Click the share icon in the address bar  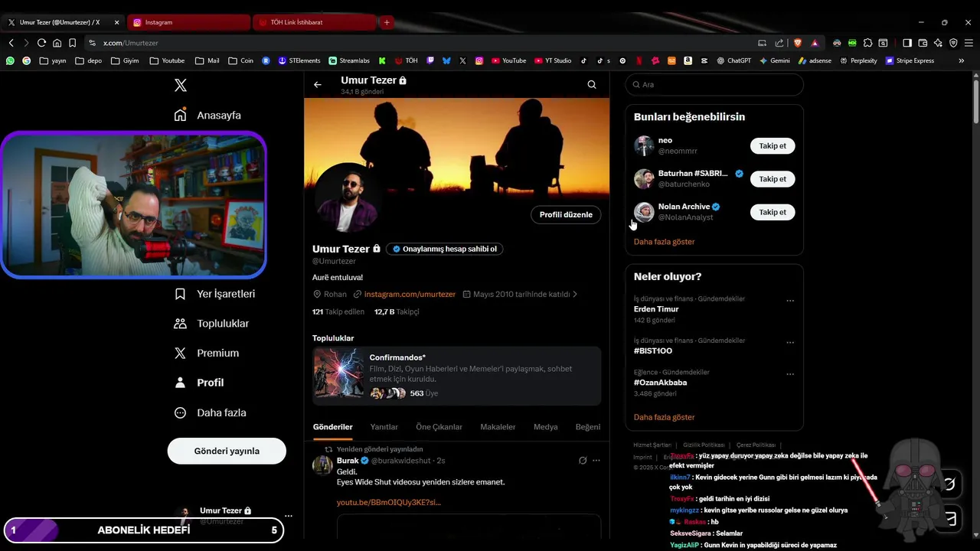click(x=779, y=43)
